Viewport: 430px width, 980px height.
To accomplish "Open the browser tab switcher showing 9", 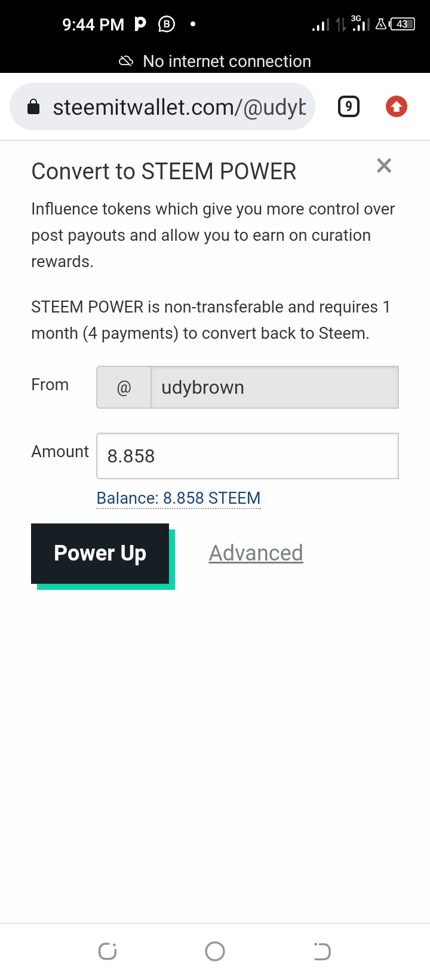I will click(349, 107).
